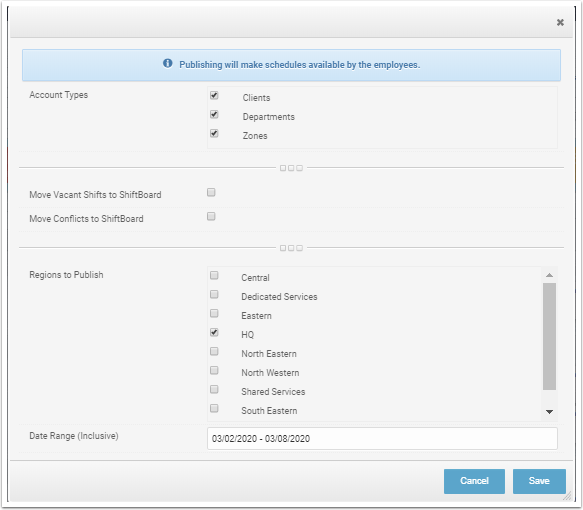583x510 pixels.
Task: Click the Save button
Action: [539, 481]
